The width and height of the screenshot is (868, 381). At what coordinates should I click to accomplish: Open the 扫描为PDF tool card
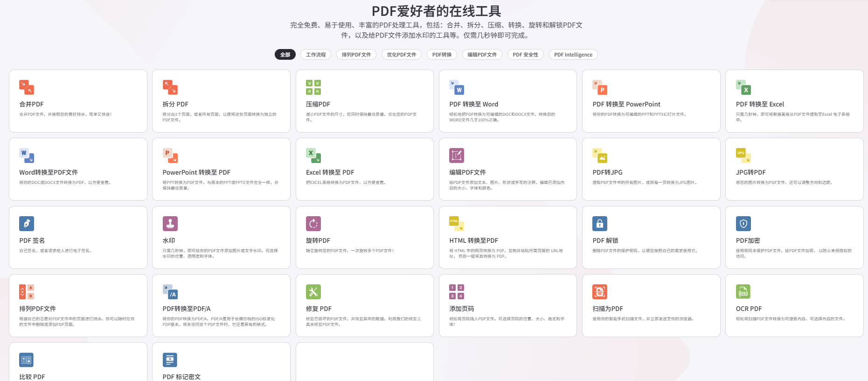651,305
